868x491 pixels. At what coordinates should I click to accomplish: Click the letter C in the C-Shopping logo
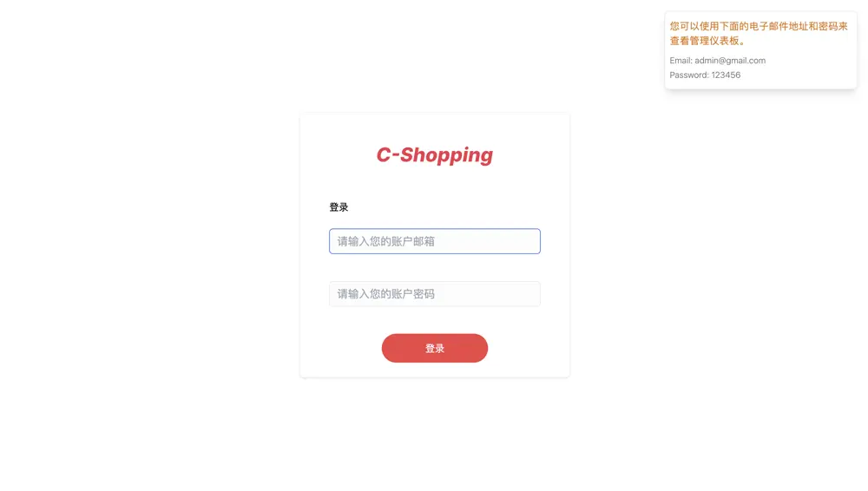click(384, 155)
